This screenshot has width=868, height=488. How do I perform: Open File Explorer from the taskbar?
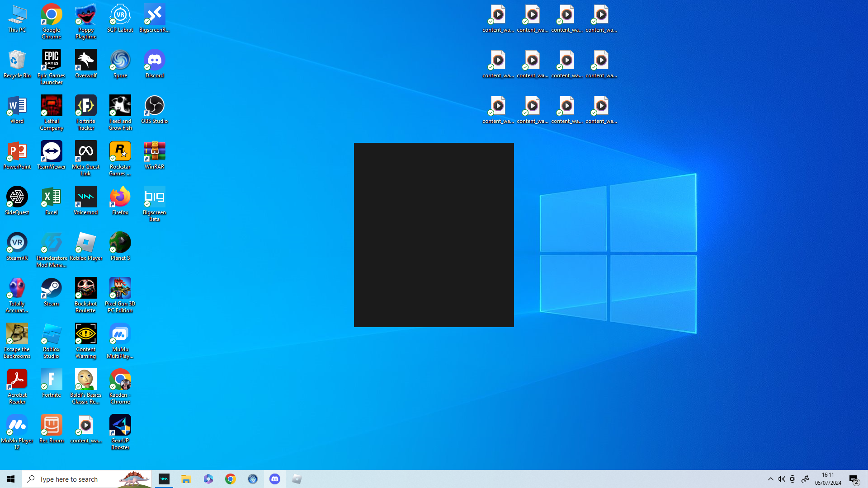click(186, 479)
